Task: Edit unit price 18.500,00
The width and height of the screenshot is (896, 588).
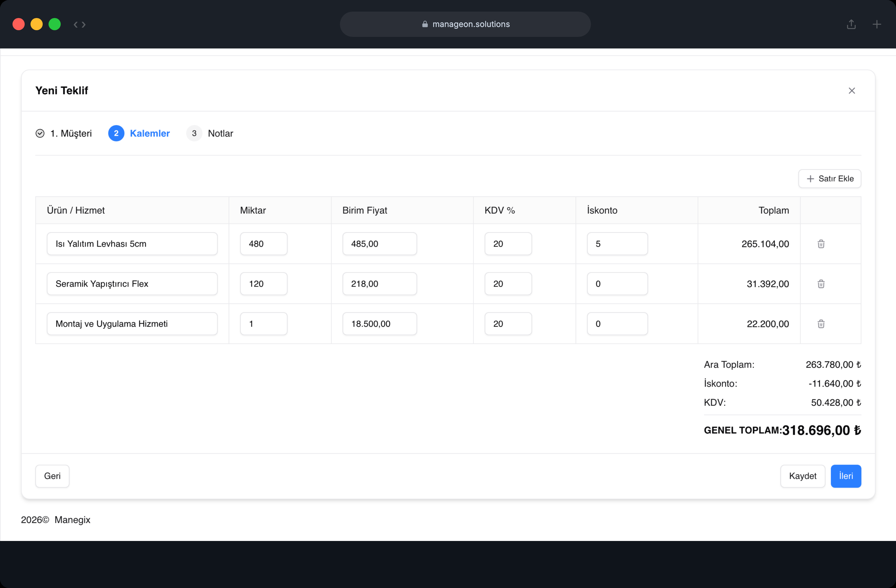Action: [379, 323]
